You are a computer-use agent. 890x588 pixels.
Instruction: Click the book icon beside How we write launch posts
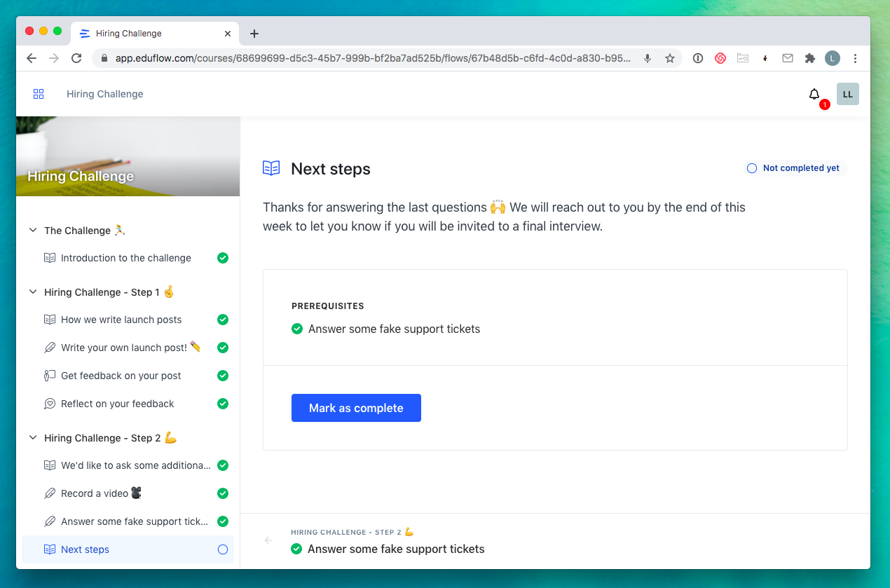coord(50,320)
